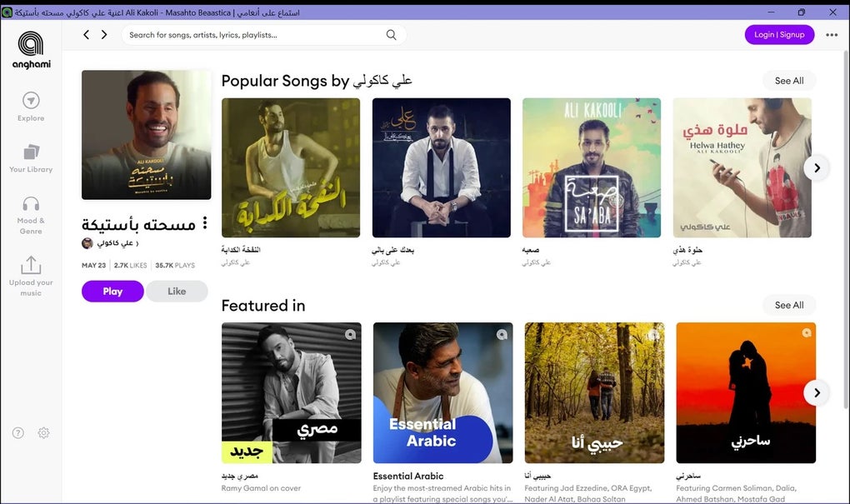The width and height of the screenshot is (850, 504).
Task: Open the Essential Arabic playlist cover
Action: tap(442, 392)
